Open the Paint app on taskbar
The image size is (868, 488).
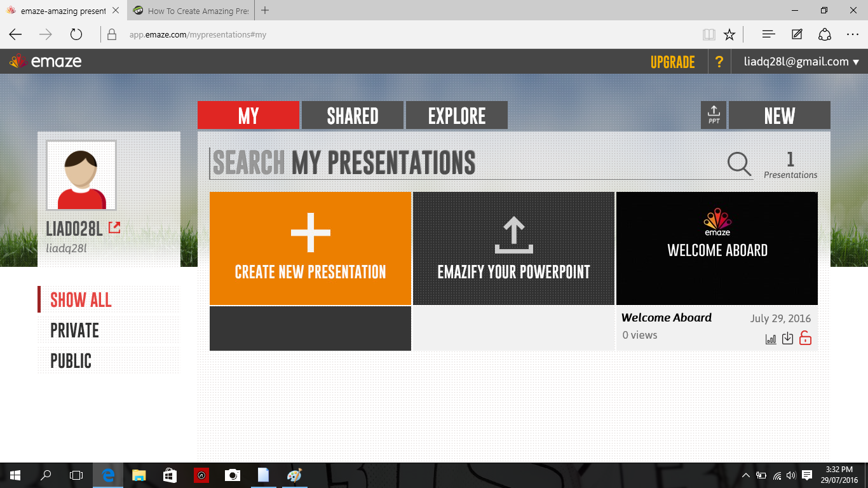click(x=294, y=475)
